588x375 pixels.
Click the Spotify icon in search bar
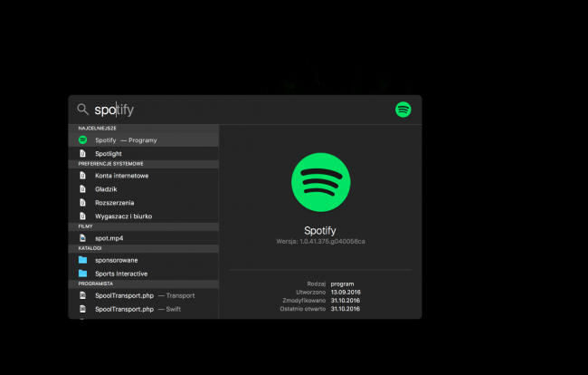403,110
